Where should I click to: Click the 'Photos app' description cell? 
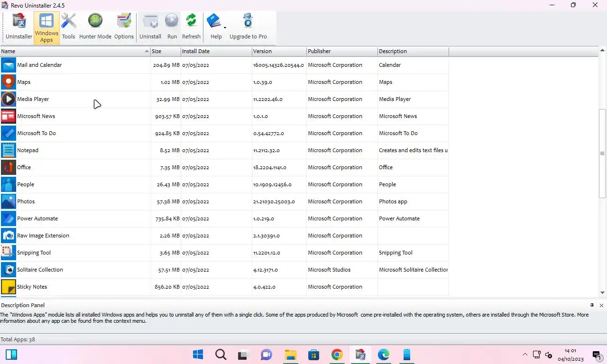click(x=393, y=201)
